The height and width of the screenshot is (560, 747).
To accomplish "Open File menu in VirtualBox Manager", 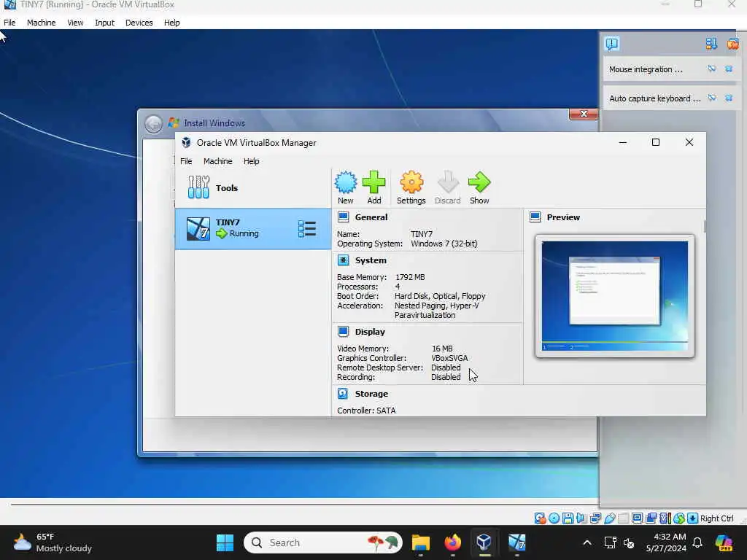I will tap(186, 161).
